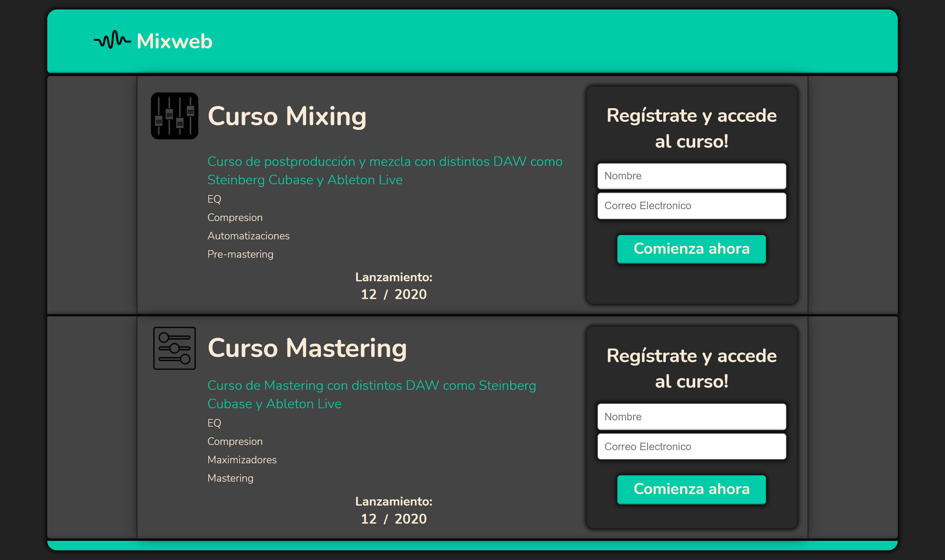Select the Curso Mixing heading
This screenshot has width=945, height=560.
click(287, 116)
